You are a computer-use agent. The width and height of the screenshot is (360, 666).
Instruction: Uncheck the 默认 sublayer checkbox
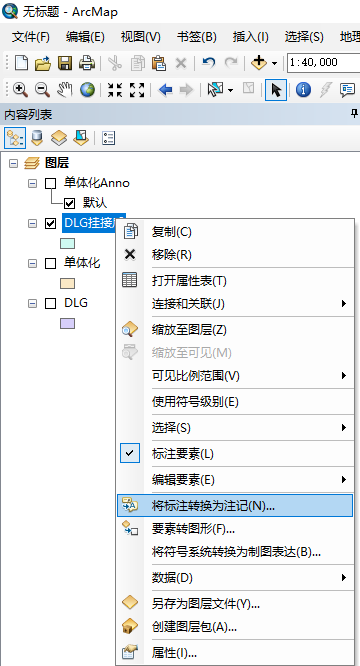[69, 203]
